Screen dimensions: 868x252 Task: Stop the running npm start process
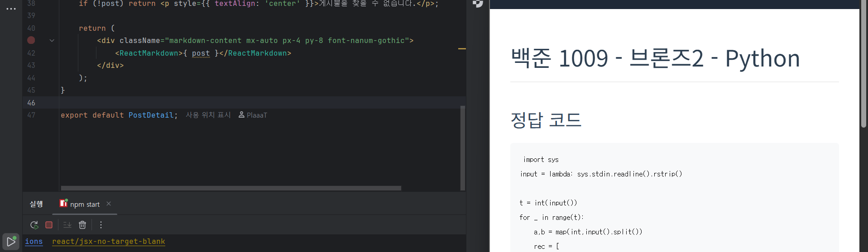(49, 225)
